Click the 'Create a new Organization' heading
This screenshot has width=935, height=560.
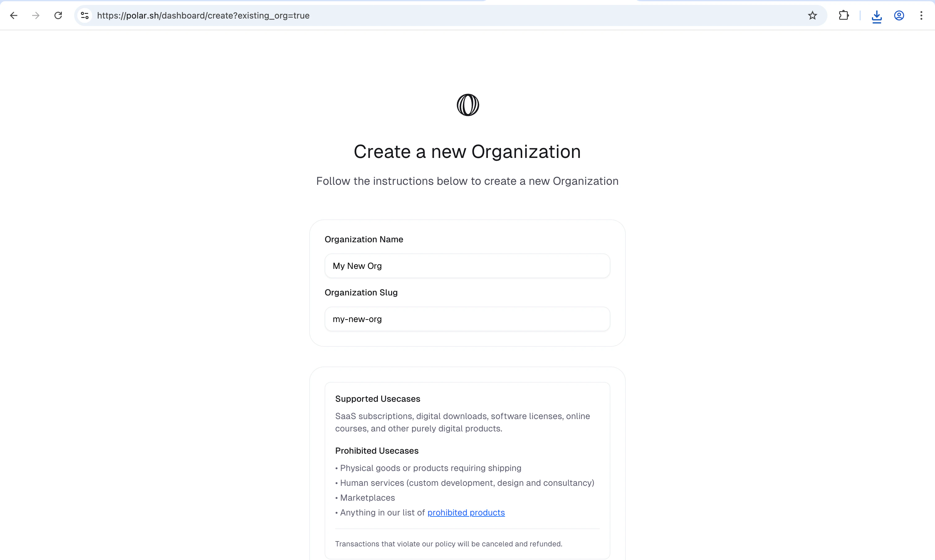(x=467, y=152)
